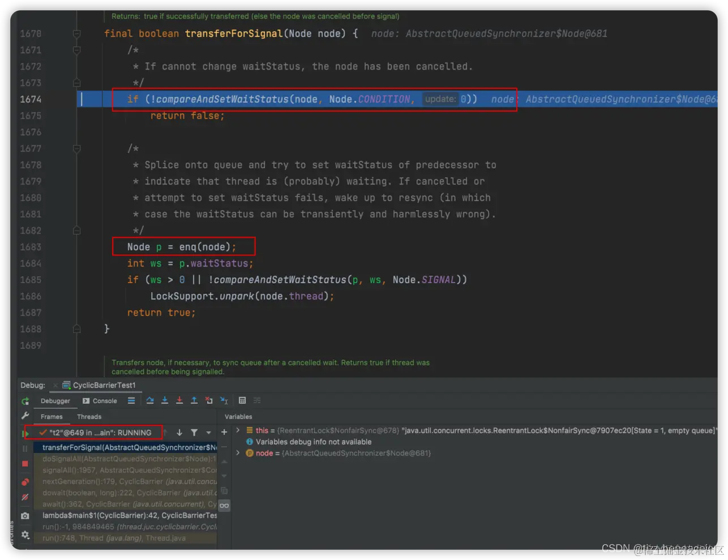The width and height of the screenshot is (728, 560).
Task: Expand the 'node' variable entry
Action: 238,453
